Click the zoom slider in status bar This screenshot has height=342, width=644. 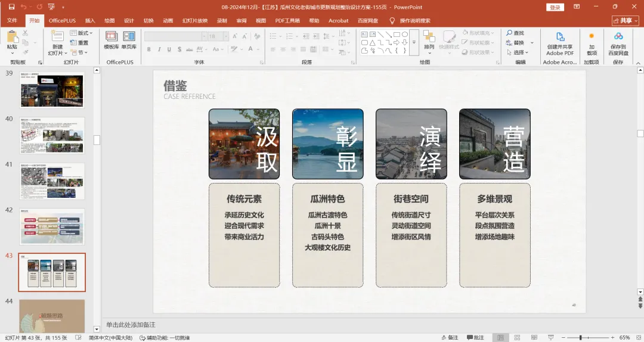point(580,338)
